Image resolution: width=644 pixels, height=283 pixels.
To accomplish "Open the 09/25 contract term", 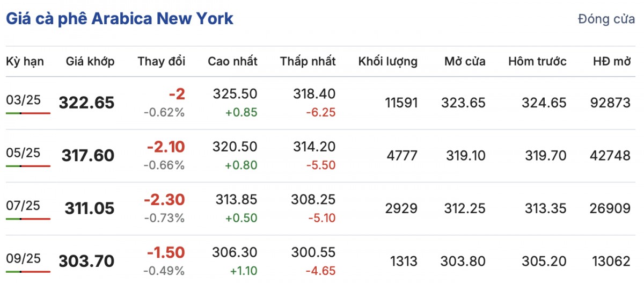I will 23,258.
